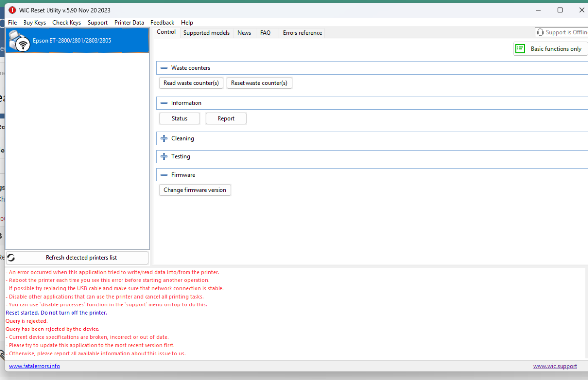Expand the Testing section
The width and height of the screenshot is (588, 380).
(164, 156)
